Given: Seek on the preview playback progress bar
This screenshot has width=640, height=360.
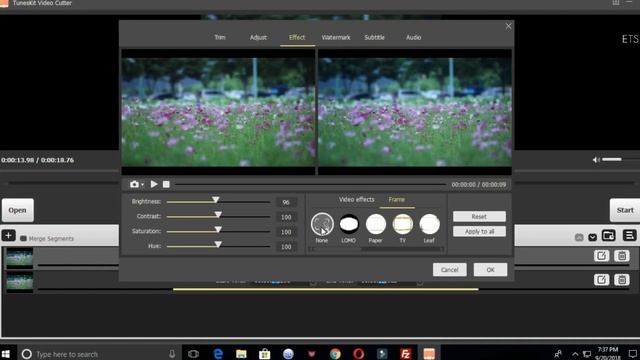Looking at the screenshot, I should (310, 184).
